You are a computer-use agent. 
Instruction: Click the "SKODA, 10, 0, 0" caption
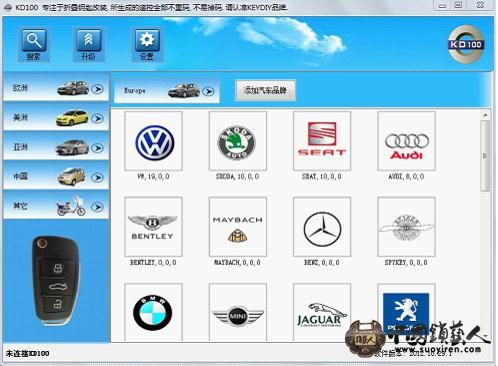point(237,176)
